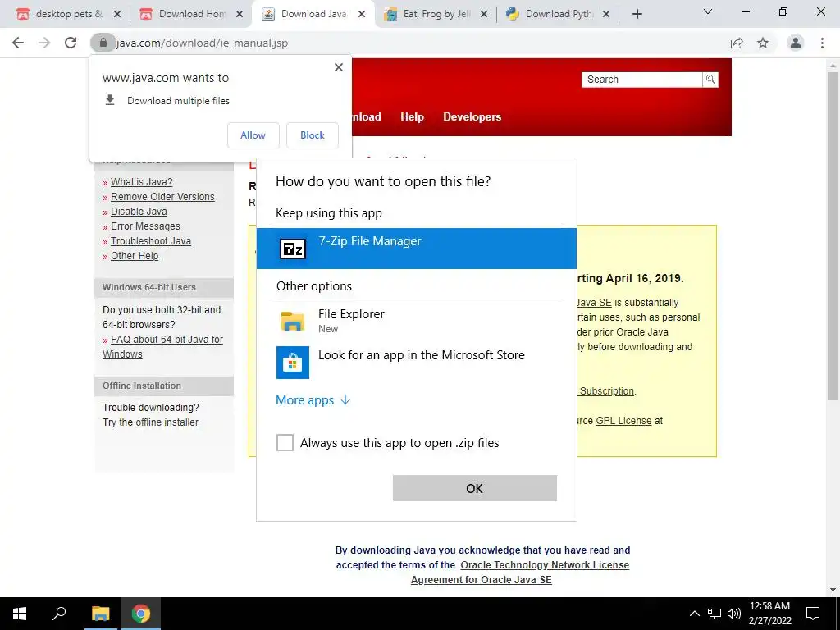
Task: Click the lock site-info icon
Action: click(x=103, y=43)
